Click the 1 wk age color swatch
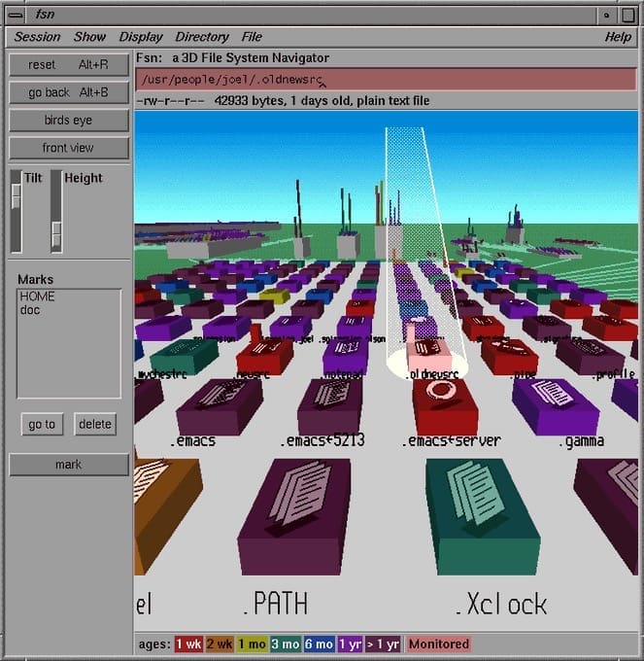 187,644
